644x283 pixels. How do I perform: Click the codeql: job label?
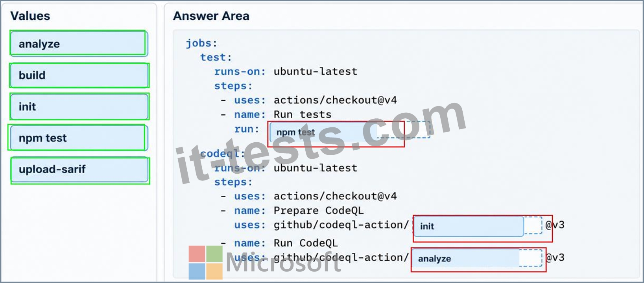(x=222, y=154)
